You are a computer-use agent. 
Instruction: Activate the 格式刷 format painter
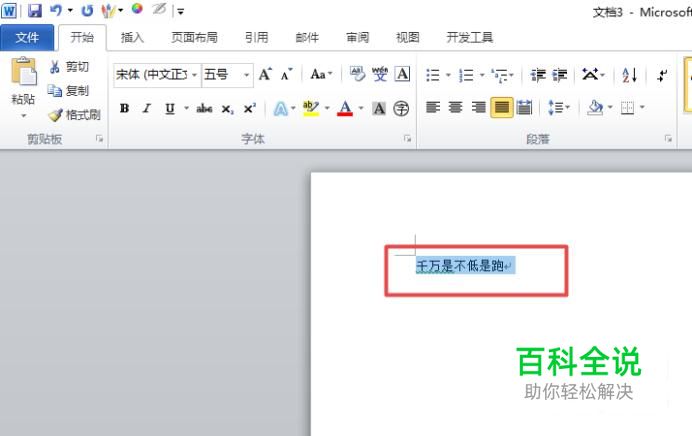74,115
